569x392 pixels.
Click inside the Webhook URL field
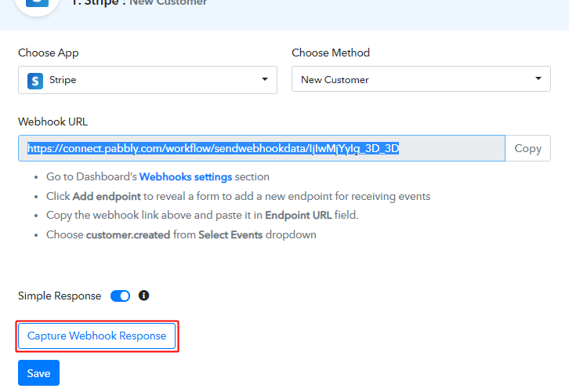262,148
